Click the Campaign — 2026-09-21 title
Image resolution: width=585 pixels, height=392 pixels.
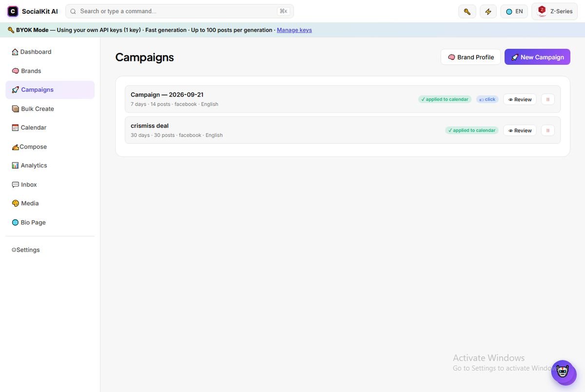(167, 94)
